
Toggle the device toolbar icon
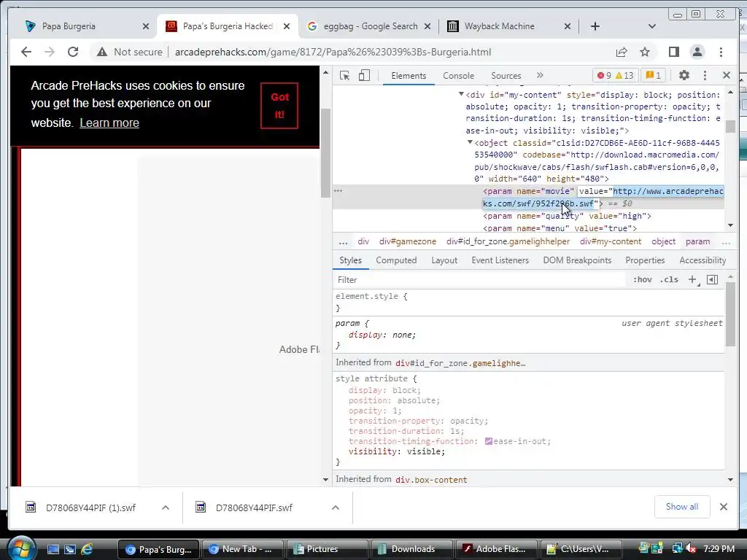tap(364, 75)
